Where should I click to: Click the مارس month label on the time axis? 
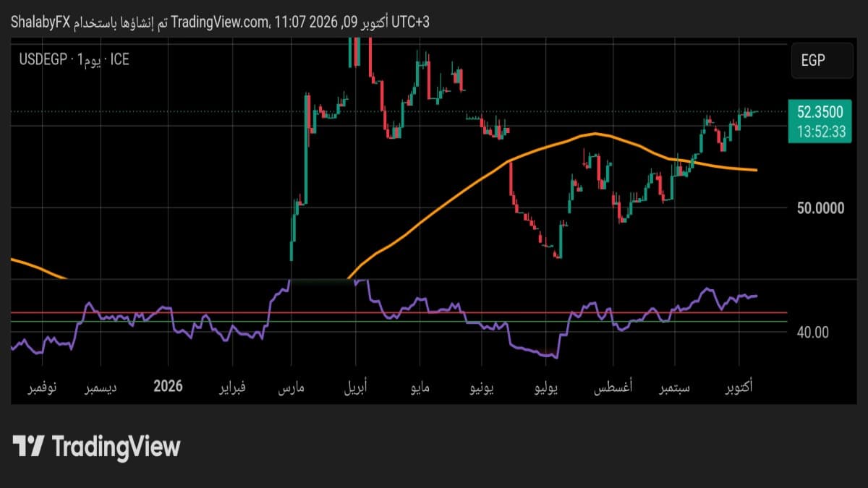(292, 388)
